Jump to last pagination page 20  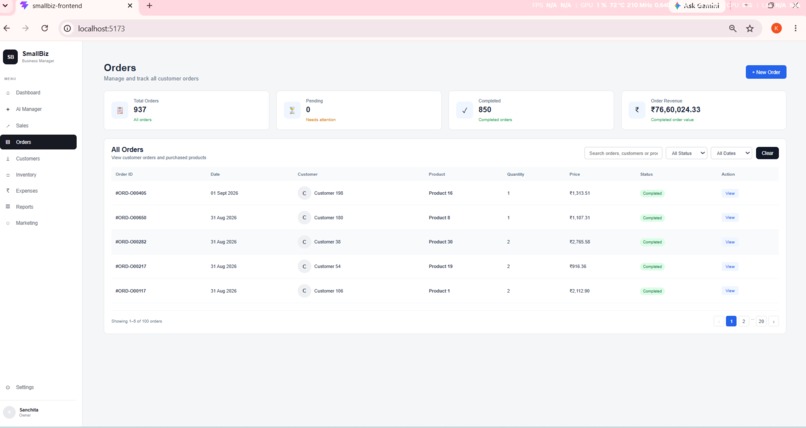(761, 321)
